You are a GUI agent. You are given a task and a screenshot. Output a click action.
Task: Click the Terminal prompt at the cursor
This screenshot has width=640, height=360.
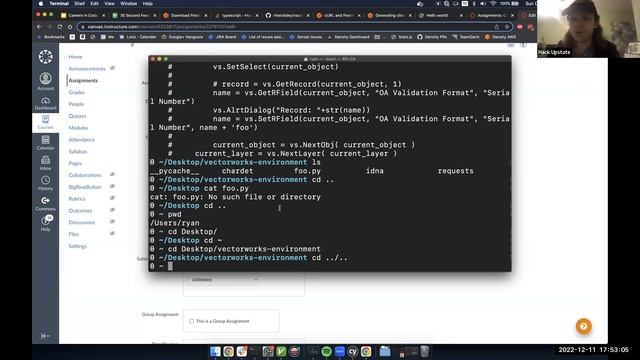pos(170,266)
